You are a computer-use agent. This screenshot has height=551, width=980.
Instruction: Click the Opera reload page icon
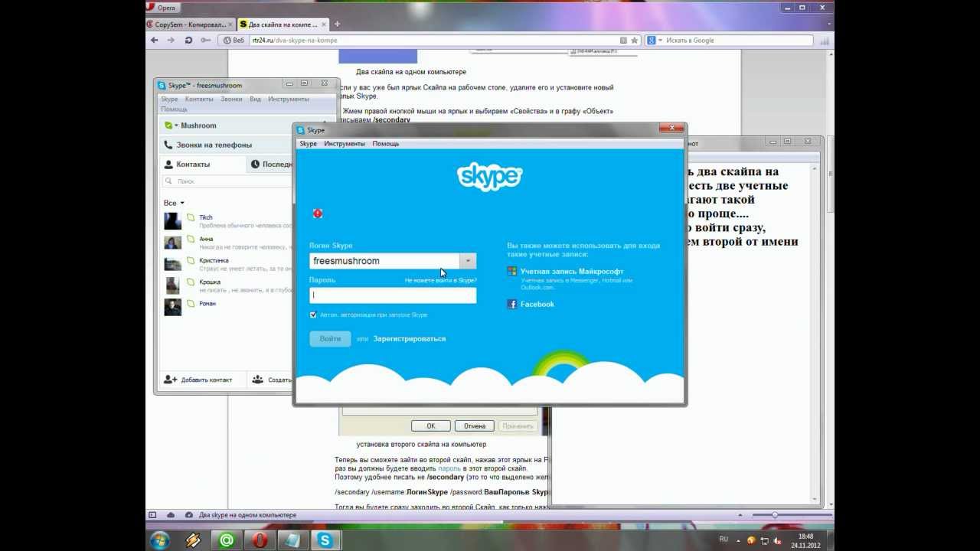point(188,40)
